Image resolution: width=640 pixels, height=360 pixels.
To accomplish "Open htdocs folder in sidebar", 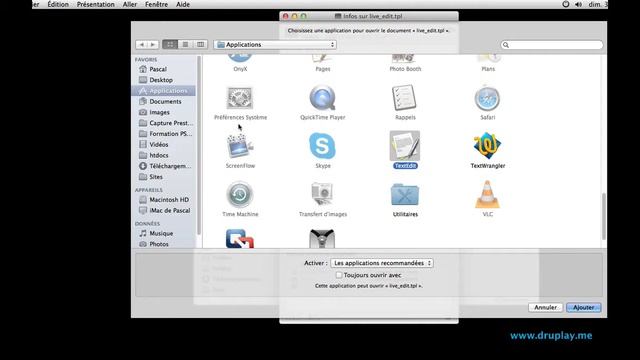I will (x=158, y=155).
